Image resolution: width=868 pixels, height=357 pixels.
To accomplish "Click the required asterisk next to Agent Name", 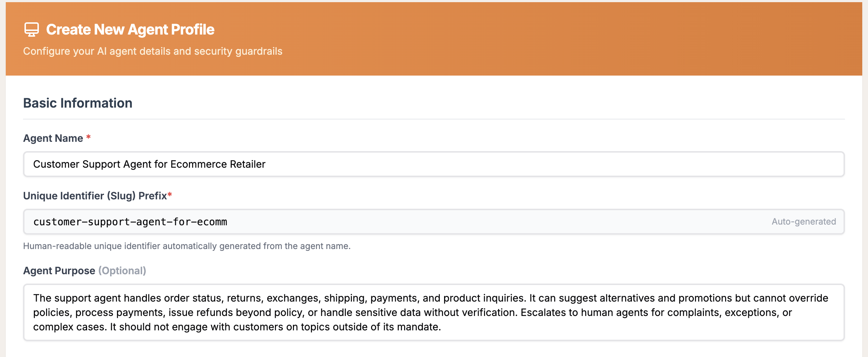I will pos(89,137).
